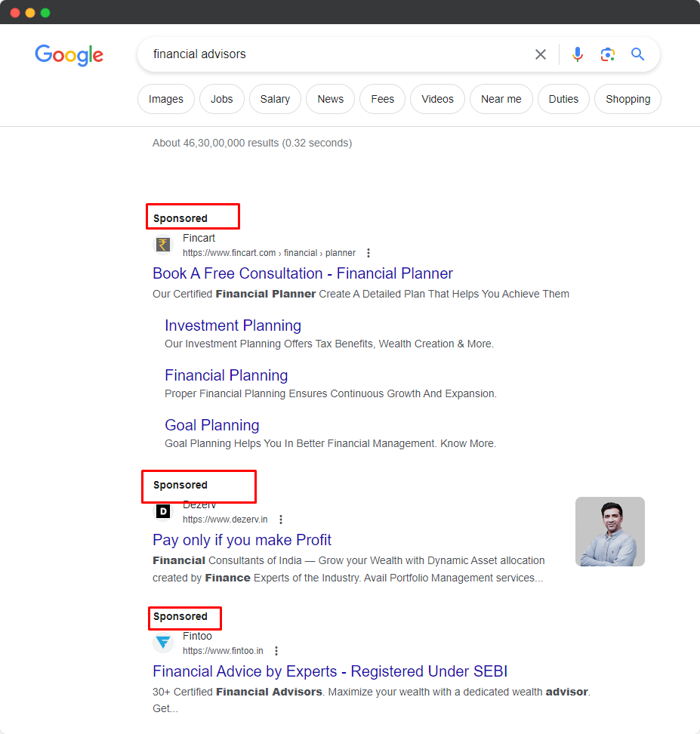This screenshot has width=700, height=734.
Task: Switch to the Shopping filter chip
Action: (x=628, y=99)
